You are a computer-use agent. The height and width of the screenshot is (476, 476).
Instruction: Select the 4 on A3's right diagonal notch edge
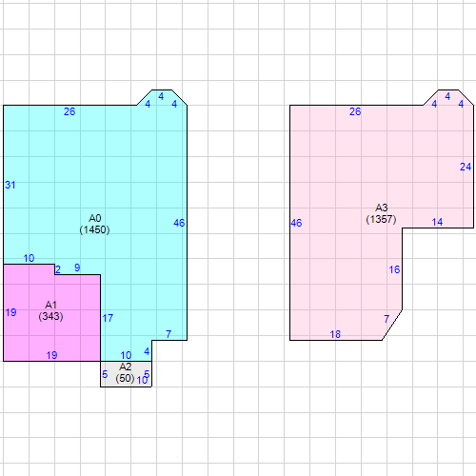pyautogui.click(x=461, y=104)
